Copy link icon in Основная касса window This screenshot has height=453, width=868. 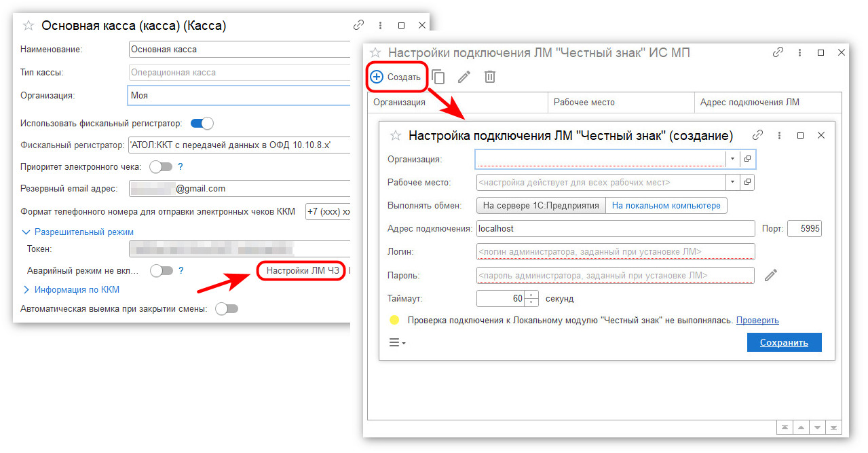pyautogui.click(x=359, y=25)
